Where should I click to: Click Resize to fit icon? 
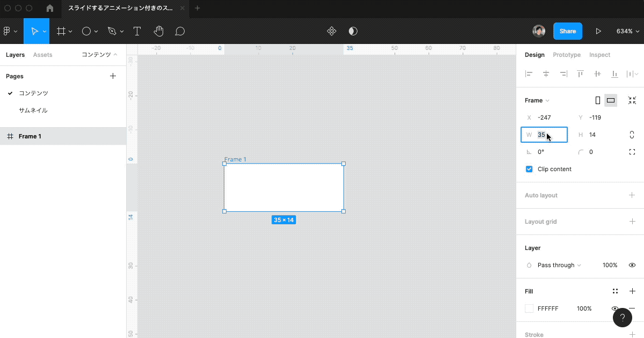(632, 100)
